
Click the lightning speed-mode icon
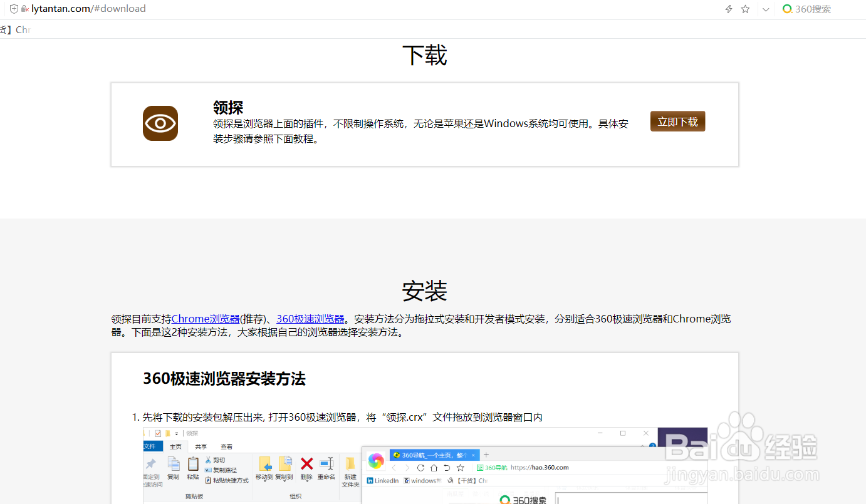pyautogui.click(x=729, y=9)
